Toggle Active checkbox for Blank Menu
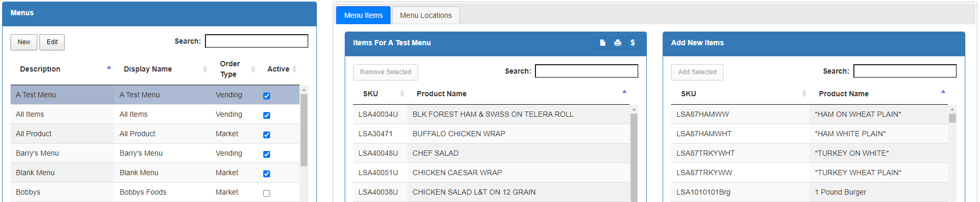 (266, 174)
